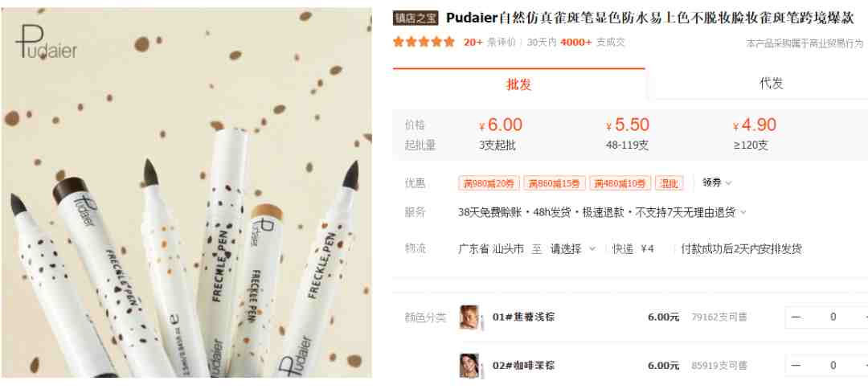Screen dimensions: 868x389
Task: Claim the 满980减20券 coupon
Action: (x=489, y=183)
